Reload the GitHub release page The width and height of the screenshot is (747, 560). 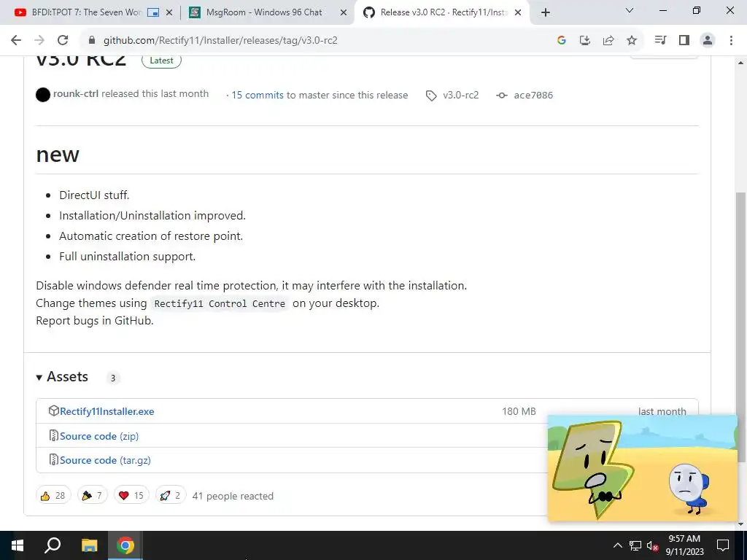pos(63,41)
